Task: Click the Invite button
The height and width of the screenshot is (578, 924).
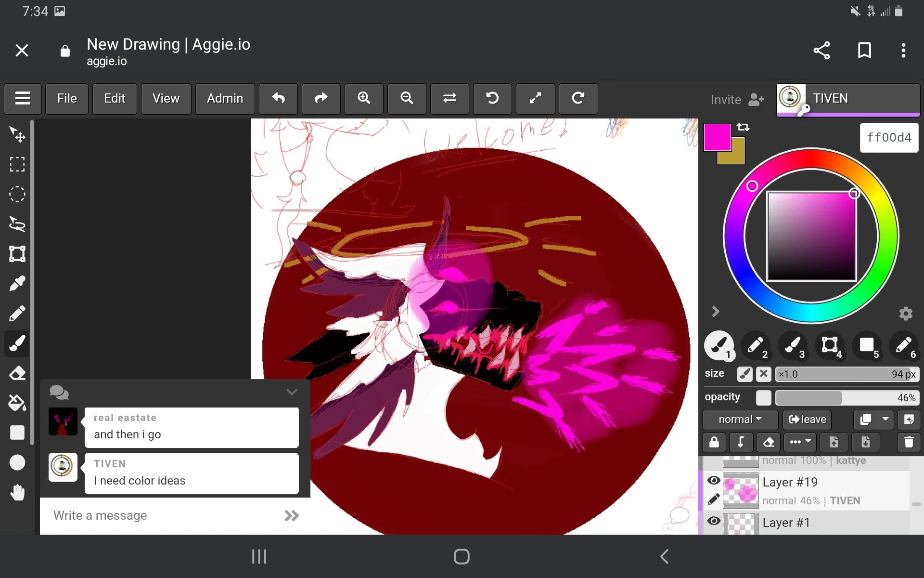Action: (x=735, y=99)
